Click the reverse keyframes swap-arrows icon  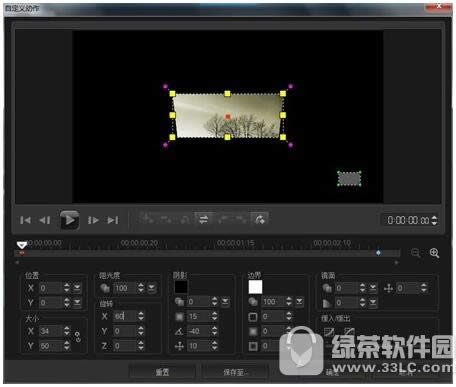[x=203, y=219]
